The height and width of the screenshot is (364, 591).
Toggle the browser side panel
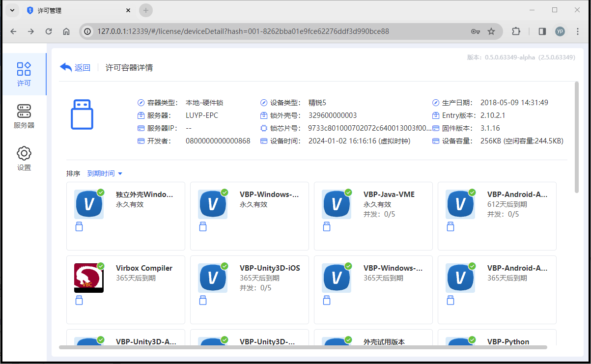tap(542, 31)
